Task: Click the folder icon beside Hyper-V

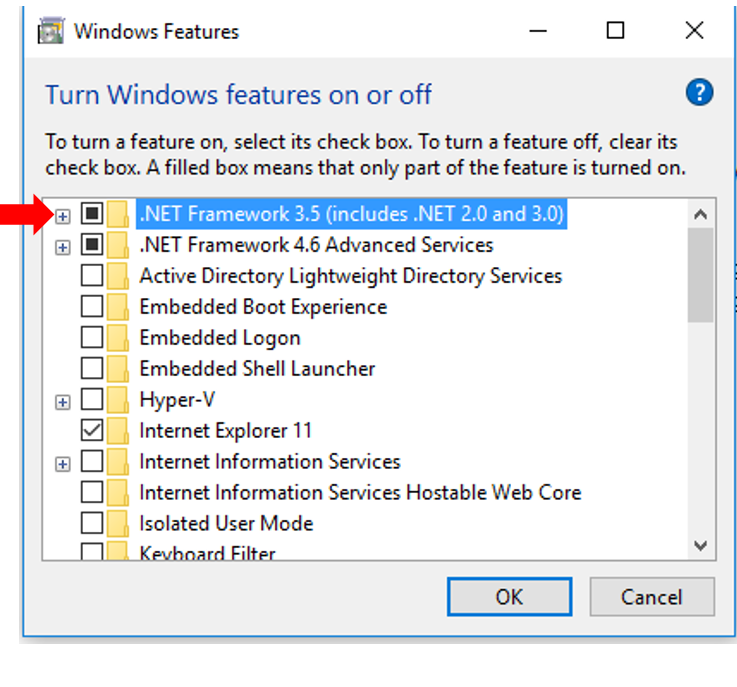Action: pyautogui.click(x=118, y=400)
